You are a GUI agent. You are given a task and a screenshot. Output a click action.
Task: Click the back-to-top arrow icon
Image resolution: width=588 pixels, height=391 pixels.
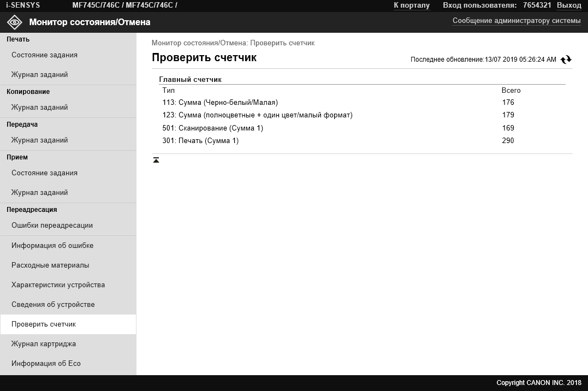(x=156, y=160)
